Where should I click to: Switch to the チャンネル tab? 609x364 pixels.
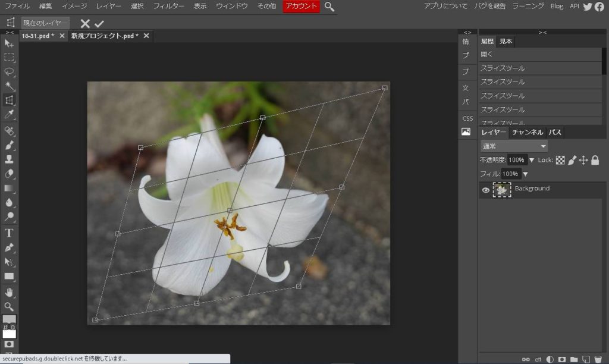click(x=528, y=133)
